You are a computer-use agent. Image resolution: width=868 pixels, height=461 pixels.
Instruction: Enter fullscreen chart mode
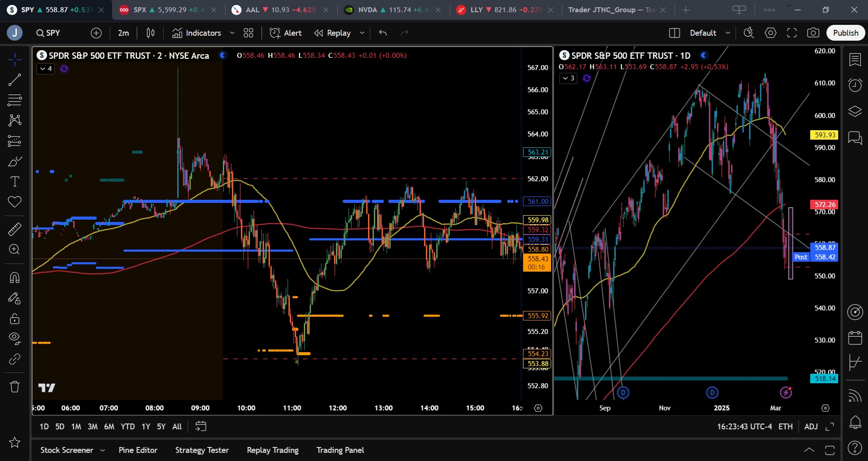point(792,33)
